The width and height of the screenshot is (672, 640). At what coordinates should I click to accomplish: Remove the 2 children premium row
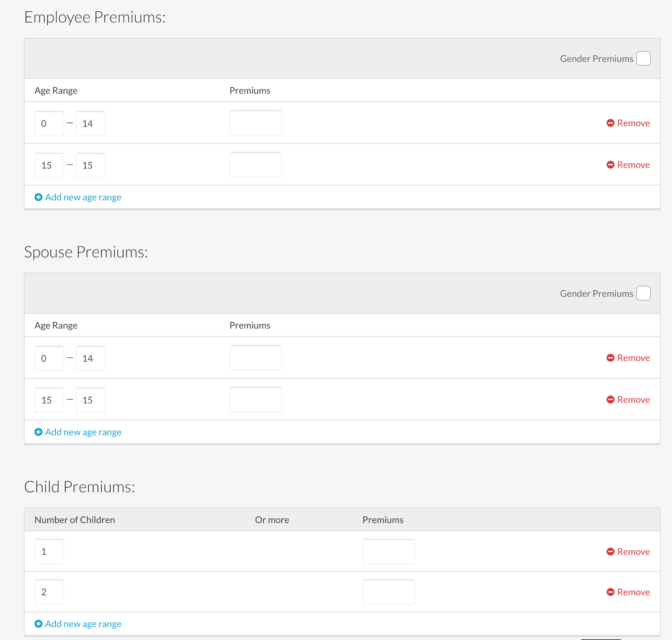tap(628, 592)
